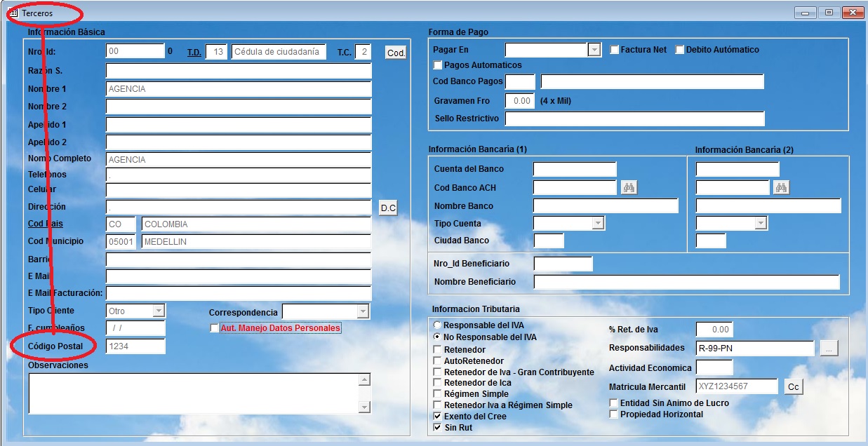This screenshot has height=446, width=868.
Task: Click into the Apellido 1 field
Action: (x=239, y=125)
